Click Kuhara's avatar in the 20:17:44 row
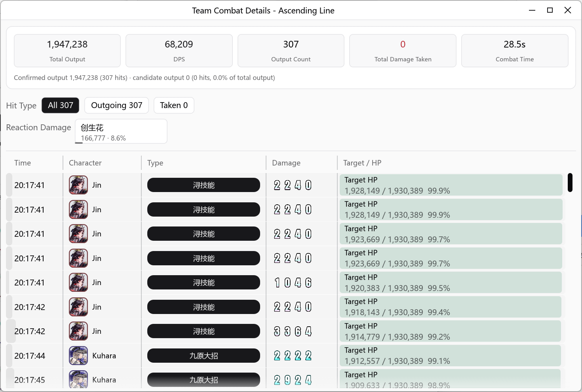This screenshot has width=582, height=392. click(78, 356)
